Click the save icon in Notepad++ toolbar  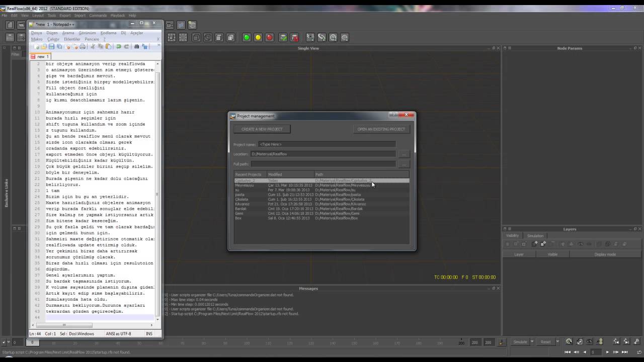51,47
